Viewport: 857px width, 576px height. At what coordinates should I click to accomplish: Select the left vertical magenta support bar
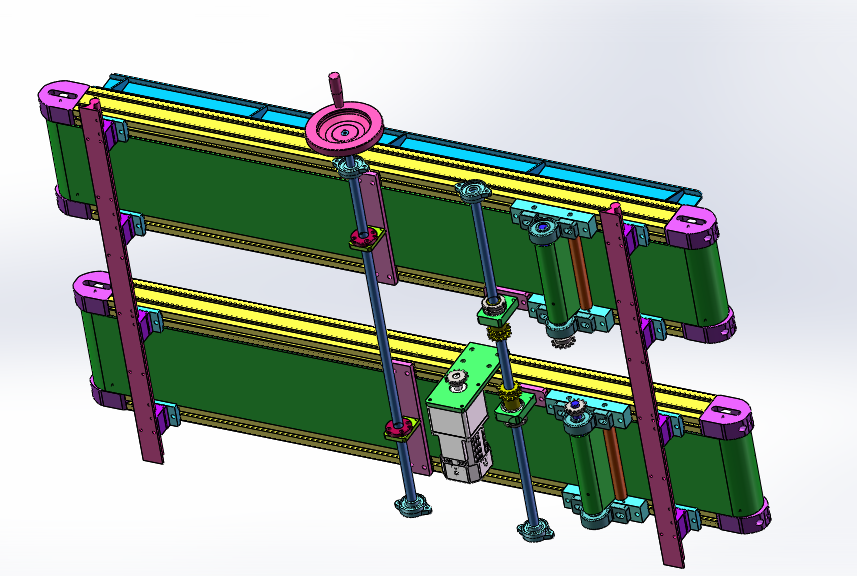[x=121, y=280]
